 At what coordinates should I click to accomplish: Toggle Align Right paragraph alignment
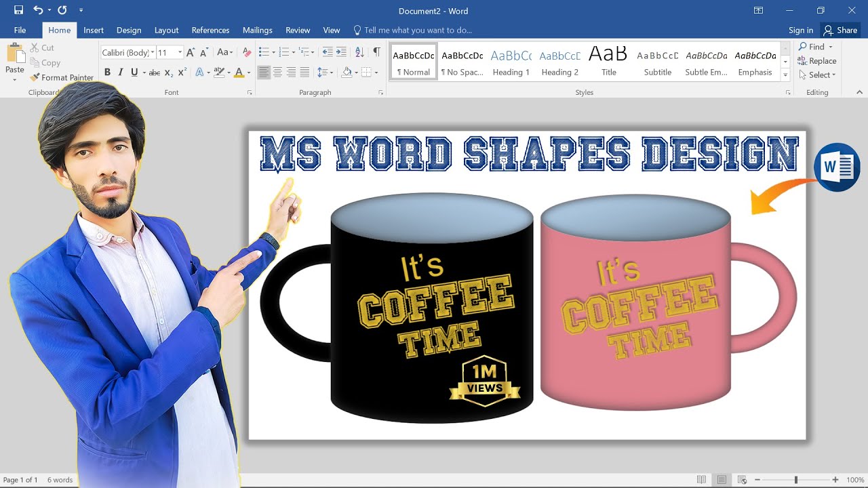pyautogui.click(x=291, y=73)
